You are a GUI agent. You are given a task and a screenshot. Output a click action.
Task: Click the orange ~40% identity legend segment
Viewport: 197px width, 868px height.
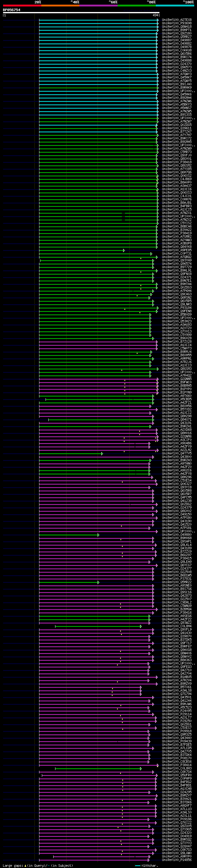point(60,6)
